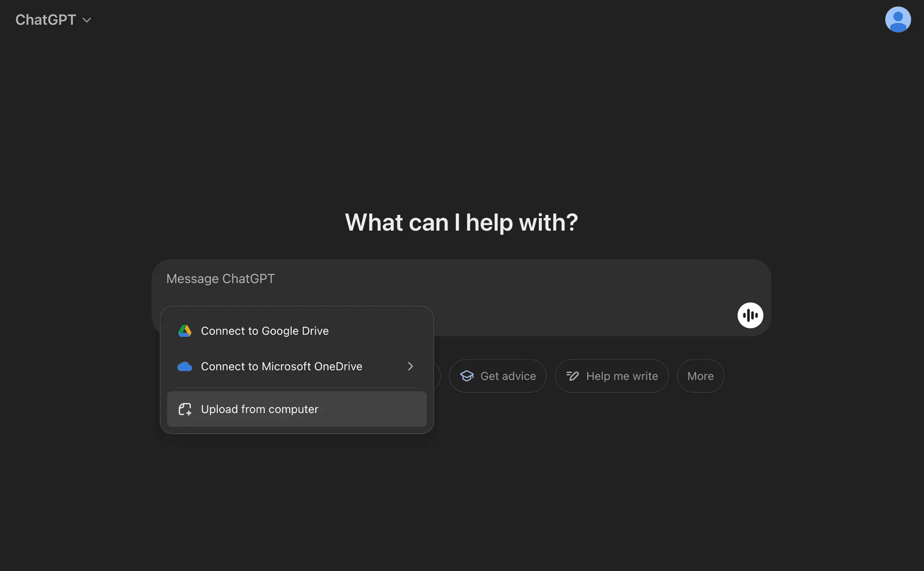The width and height of the screenshot is (924, 571).
Task: Click the pencil icon on Help me write
Action: click(572, 376)
